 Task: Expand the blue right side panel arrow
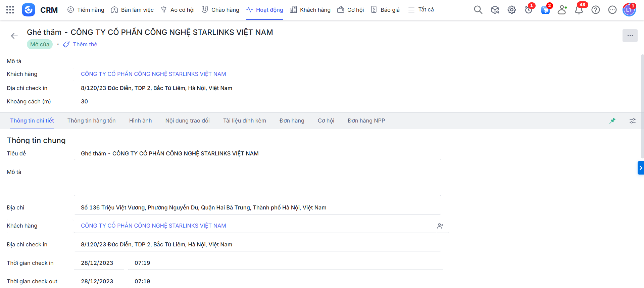[x=640, y=168]
